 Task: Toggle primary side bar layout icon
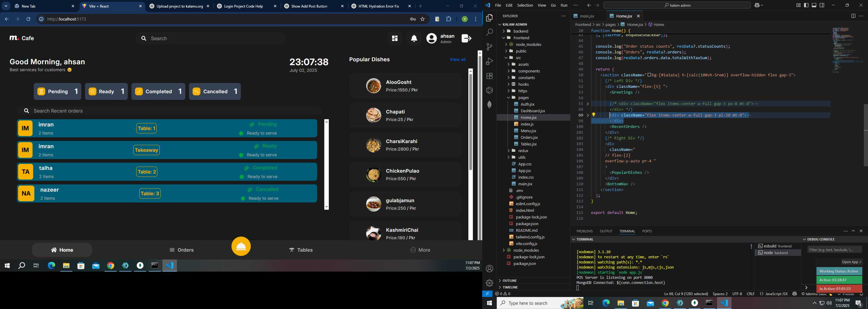[806, 5]
